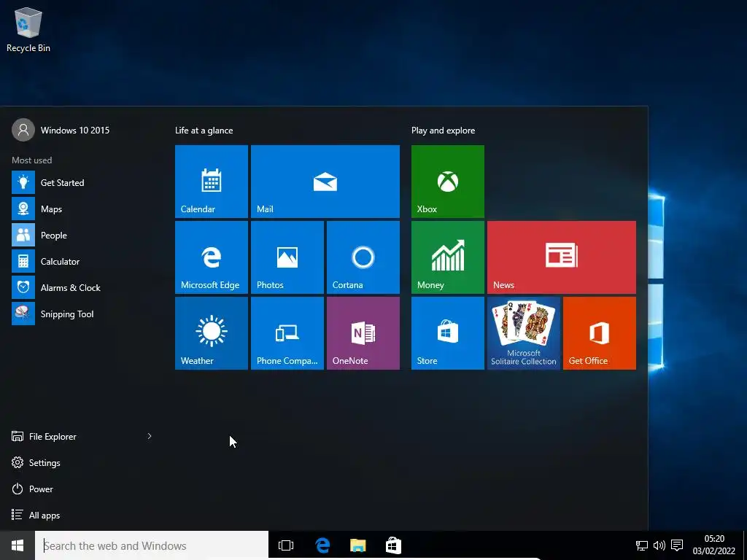
Task: Open the Get Office tile
Action: pos(600,332)
